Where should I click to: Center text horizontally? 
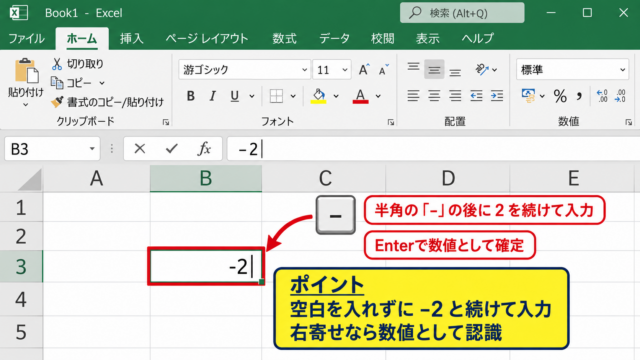pos(434,96)
